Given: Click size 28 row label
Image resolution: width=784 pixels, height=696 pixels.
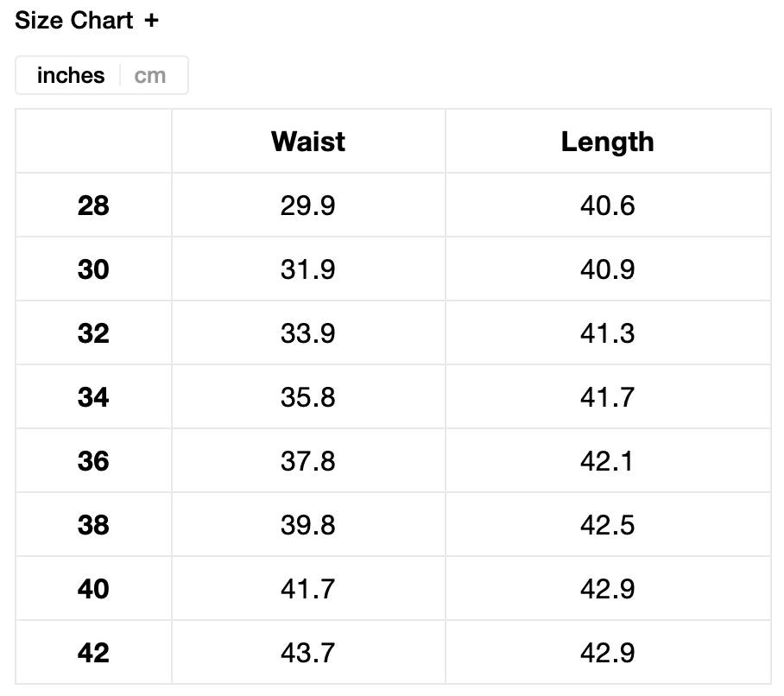Looking at the screenshot, I should click(93, 206).
